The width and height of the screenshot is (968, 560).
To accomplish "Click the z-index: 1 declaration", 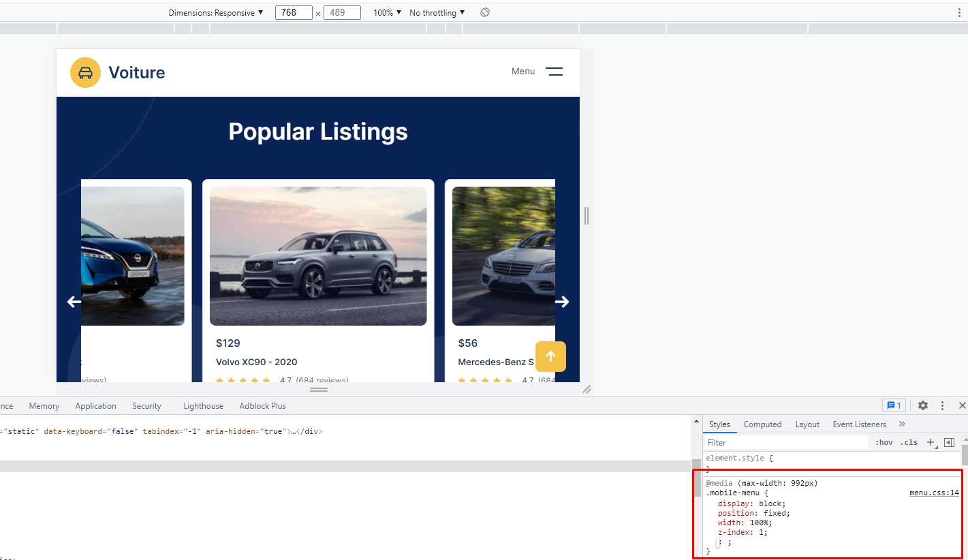I will [x=743, y=533].
